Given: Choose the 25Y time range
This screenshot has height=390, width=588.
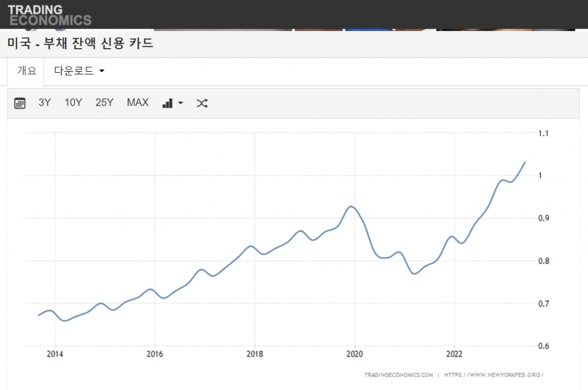Looking at the screenshot, I should click(105, 103).
